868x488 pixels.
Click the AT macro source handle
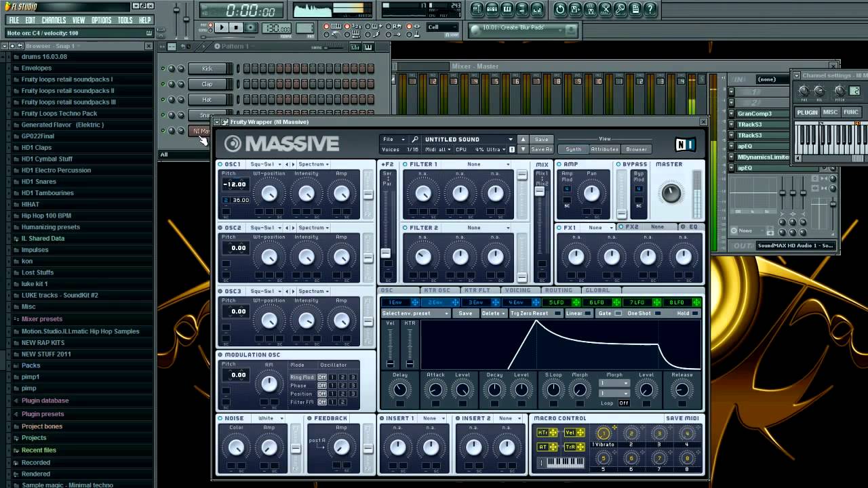click(x=553, y=447)
